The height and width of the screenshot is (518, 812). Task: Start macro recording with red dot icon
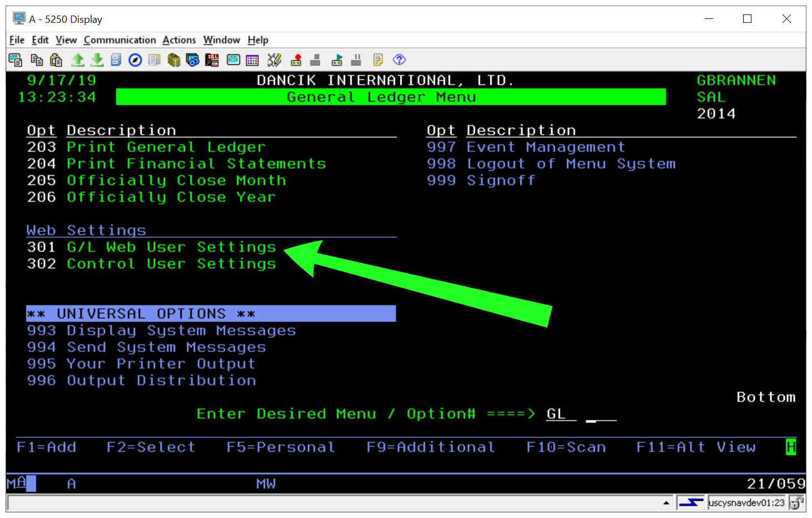tap(296, 60)
